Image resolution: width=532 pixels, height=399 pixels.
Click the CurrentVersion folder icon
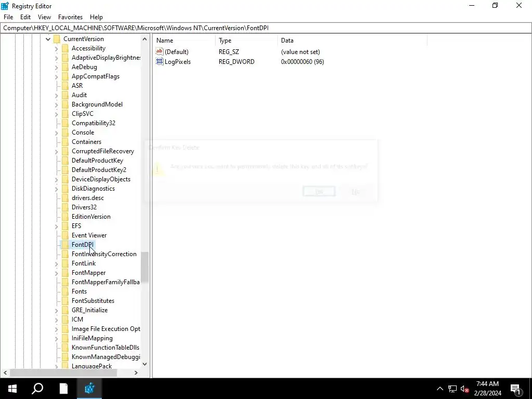click(57, 38)
